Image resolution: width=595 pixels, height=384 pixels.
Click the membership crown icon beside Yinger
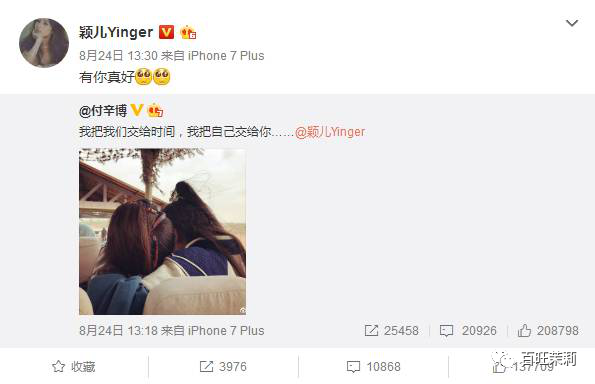click(x=188, y=33)
